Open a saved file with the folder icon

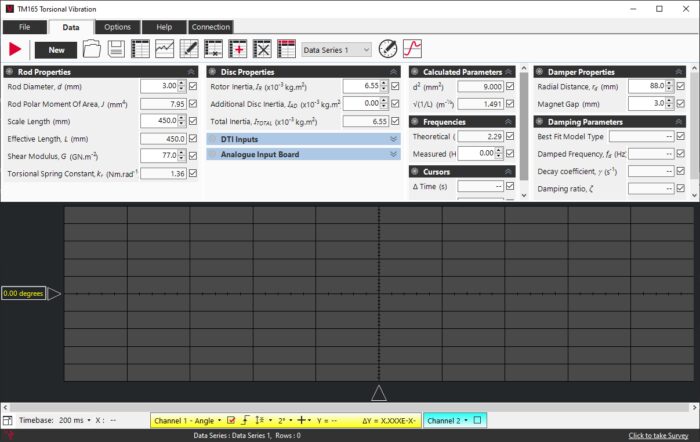[x=92, y=49]
